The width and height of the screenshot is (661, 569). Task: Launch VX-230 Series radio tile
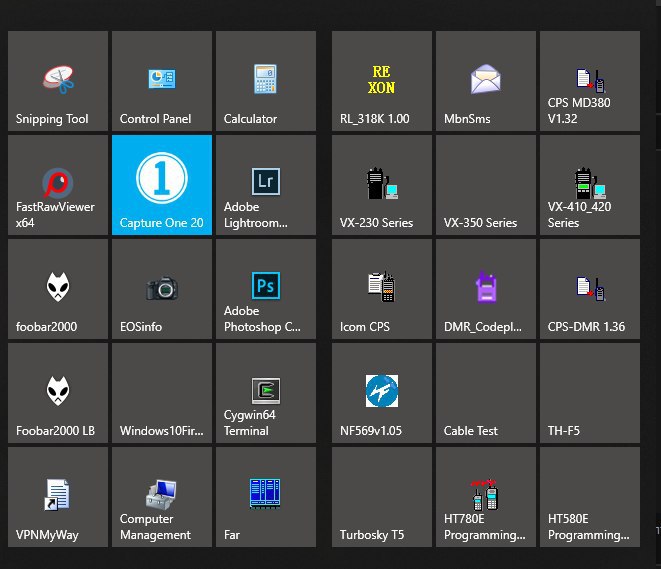(382, 185)
